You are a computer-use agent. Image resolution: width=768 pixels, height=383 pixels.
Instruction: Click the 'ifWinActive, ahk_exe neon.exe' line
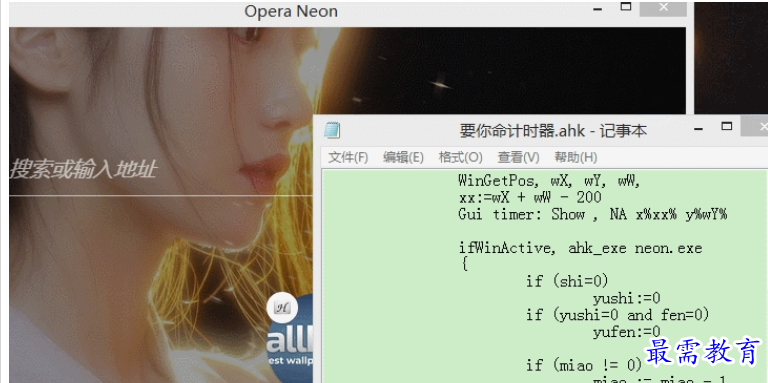pyautogui.click(x=580, y=248)
